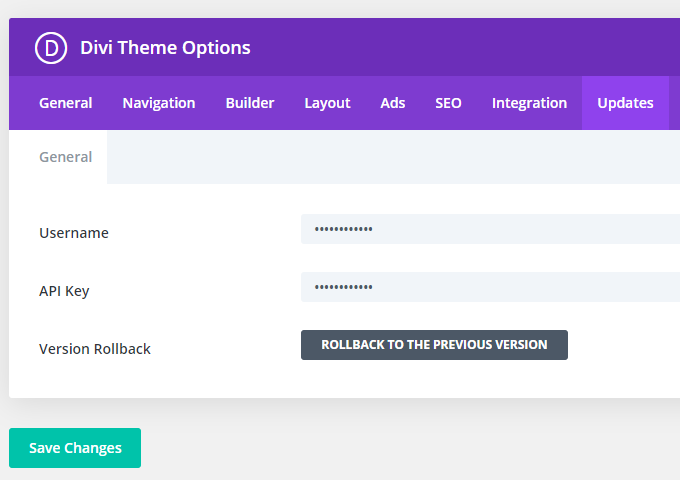Click the Version Rollback label
Screen dimensions: 680x480
click(95, 349)
